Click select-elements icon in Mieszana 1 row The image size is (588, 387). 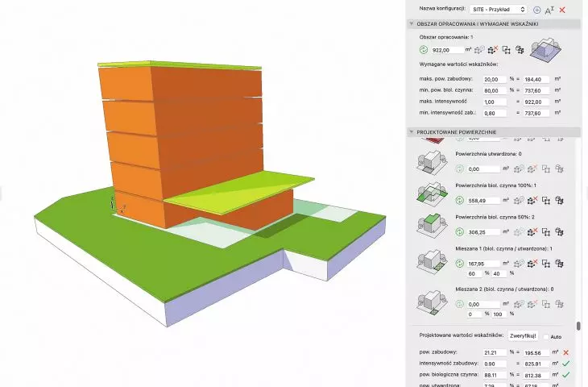pos(546,264)
